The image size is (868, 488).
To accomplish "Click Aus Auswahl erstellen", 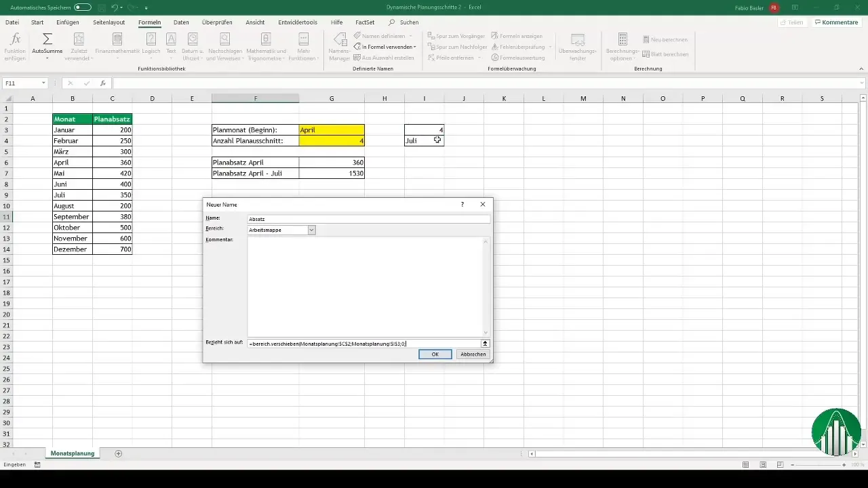I will point(383,58).
